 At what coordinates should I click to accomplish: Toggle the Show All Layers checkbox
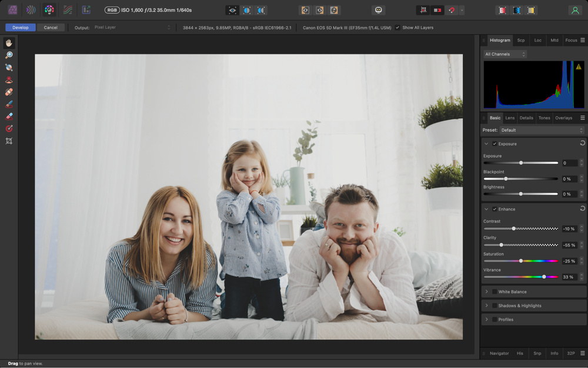(398, 26)
